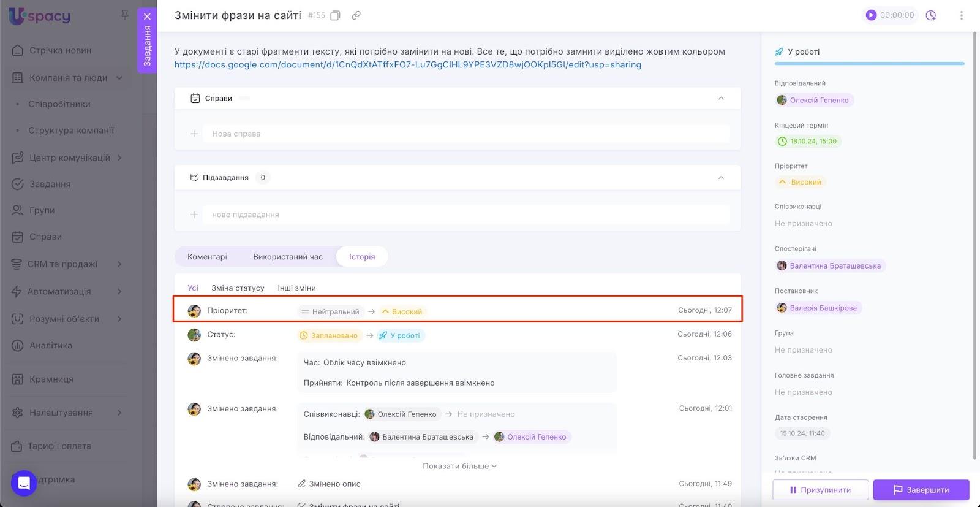Switch to the Коментарі tab
Image resolution: width=980 pixels, height=507 pixels.
point(207,257)
